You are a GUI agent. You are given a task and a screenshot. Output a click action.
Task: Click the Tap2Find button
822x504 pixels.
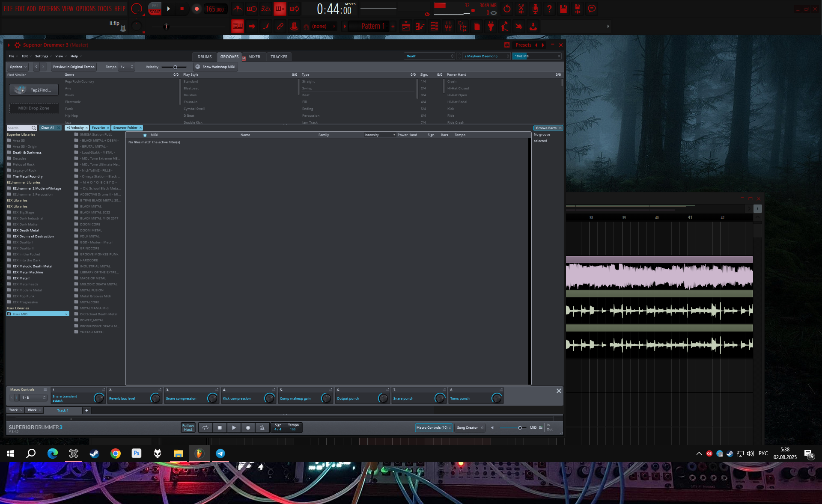coord(34,90)
